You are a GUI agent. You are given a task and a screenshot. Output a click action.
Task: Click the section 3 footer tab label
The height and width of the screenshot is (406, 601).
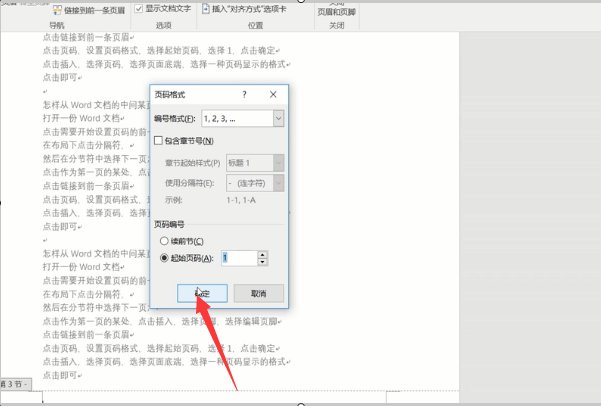[x=15, y=384]
